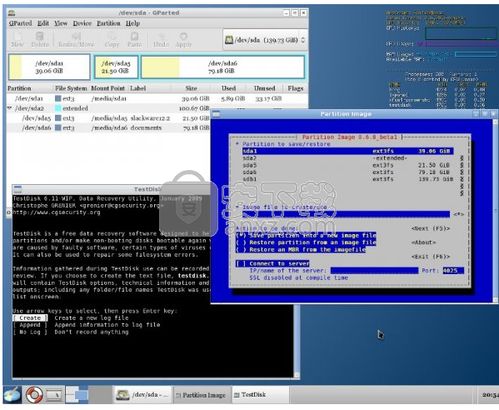Open the Partition menu in GParted
The height and width of the screenshot is (410, 499).
click(x=108, y=23)
